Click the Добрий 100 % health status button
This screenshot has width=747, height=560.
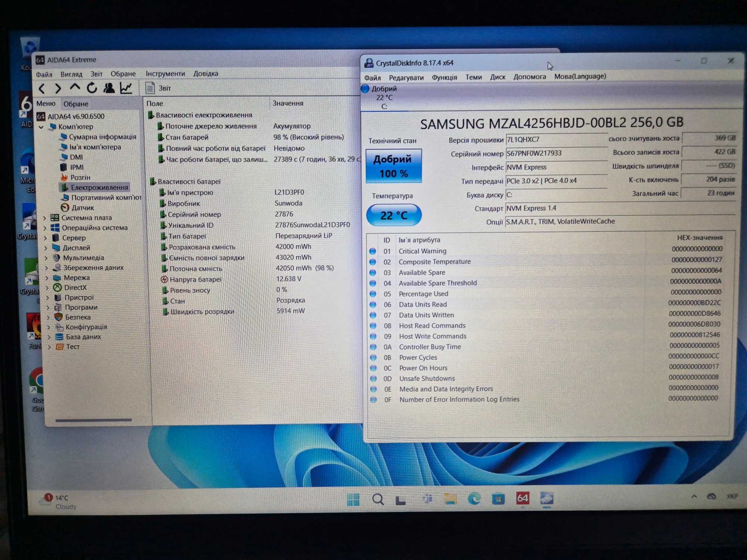(394, 166)
